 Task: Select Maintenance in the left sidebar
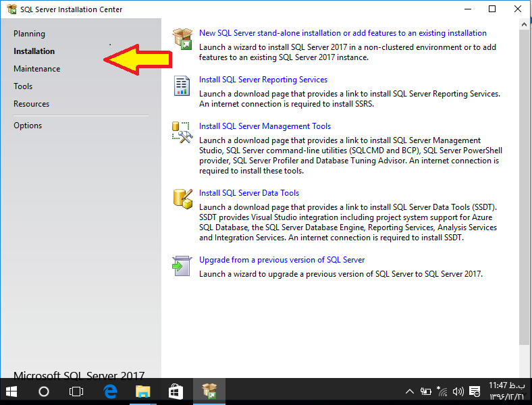coord(36,69)
